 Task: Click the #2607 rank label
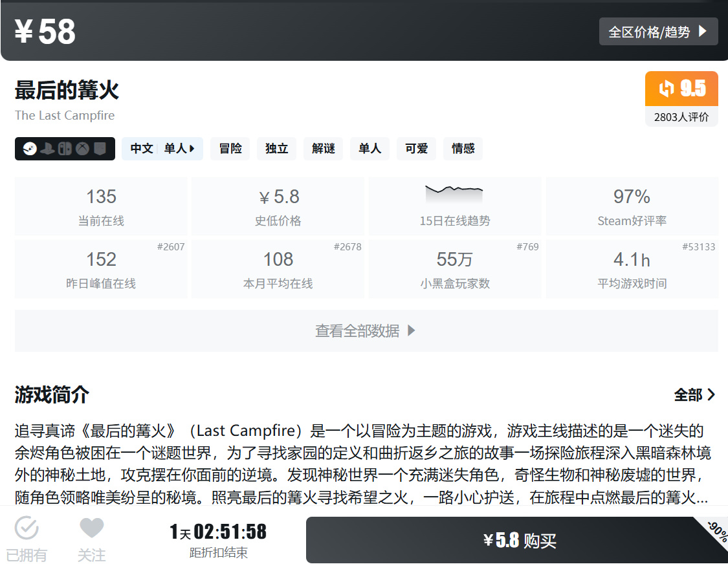coord(170,247)
